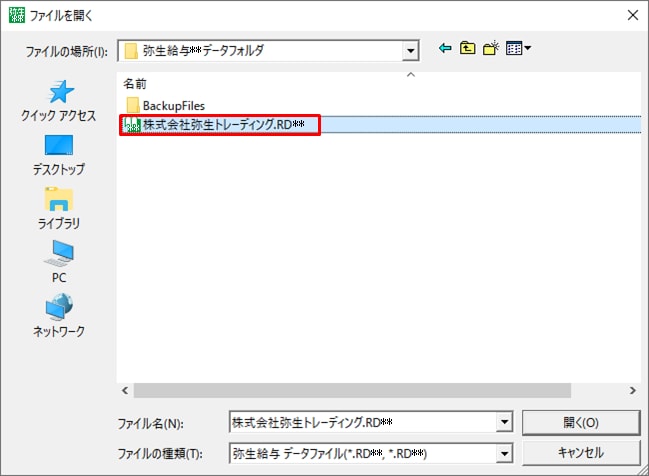Image resolution: width=649 pixels, height=476 pixels.
Task: Expand the ファイル名 dropdown arrow
Action: 504,422
